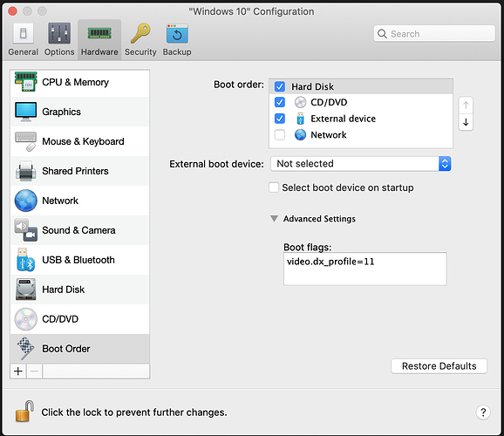Enable Select boot device on startup
The width and height of the screenshot is (504, 436).
tap(274, 187)
